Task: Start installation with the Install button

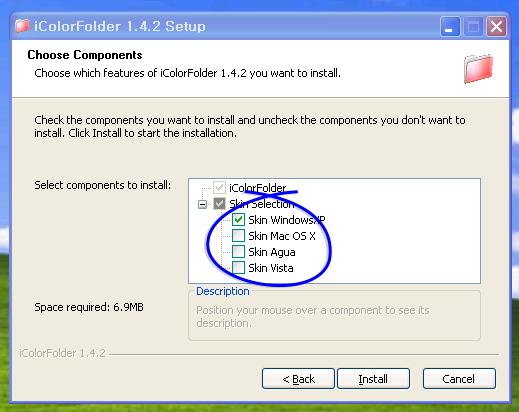Action: point(373,379)
